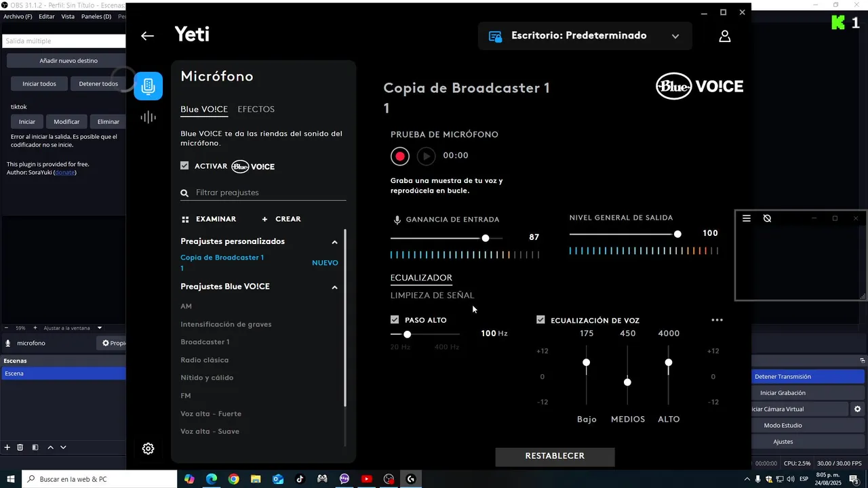Open hamburger menu in small floating window
The image size is (868, 488).
[747, 218]
